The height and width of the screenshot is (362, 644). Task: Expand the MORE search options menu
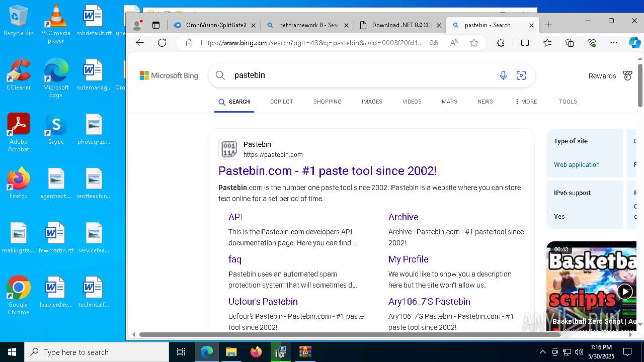tap(526, 102)
